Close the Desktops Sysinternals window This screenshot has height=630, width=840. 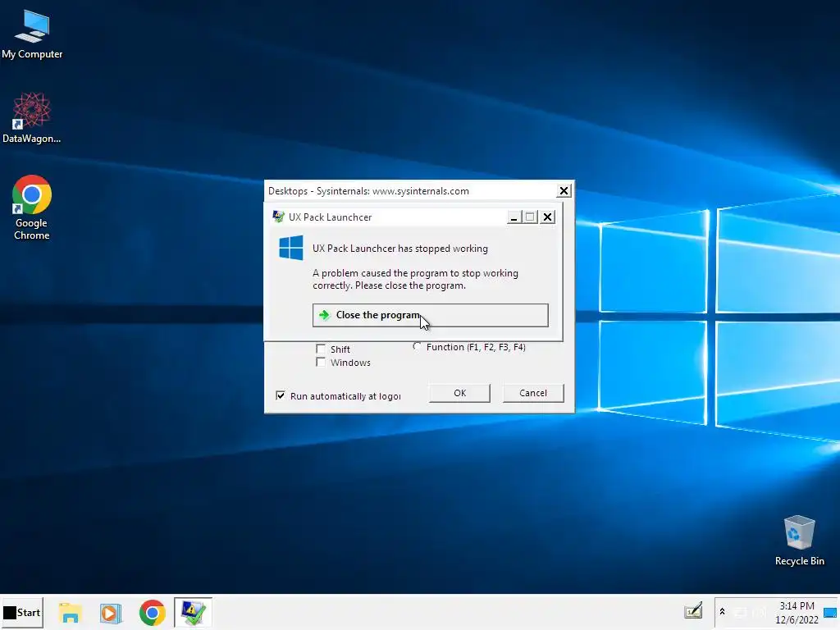[x=564, y=190]
